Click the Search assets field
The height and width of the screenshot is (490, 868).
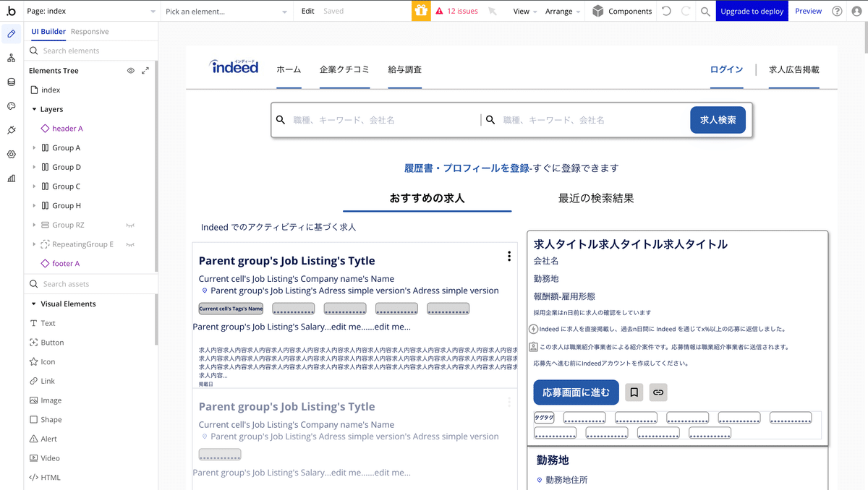(90, 284)
